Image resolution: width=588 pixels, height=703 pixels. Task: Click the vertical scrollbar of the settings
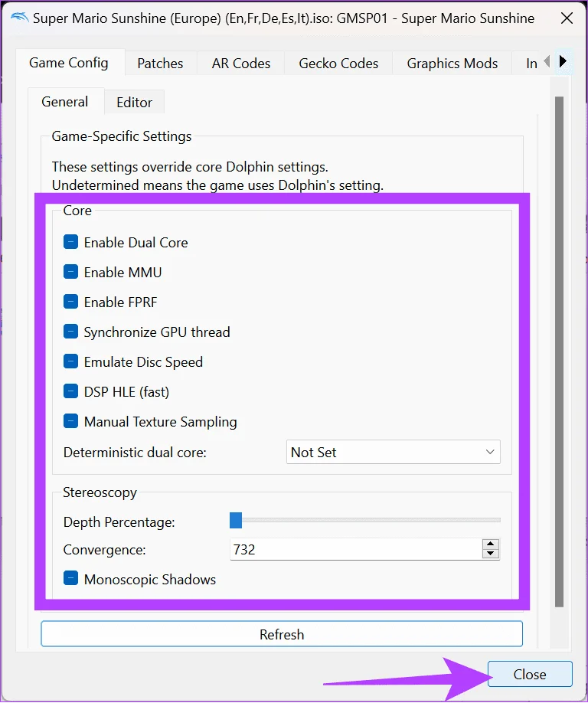(559, 351)
